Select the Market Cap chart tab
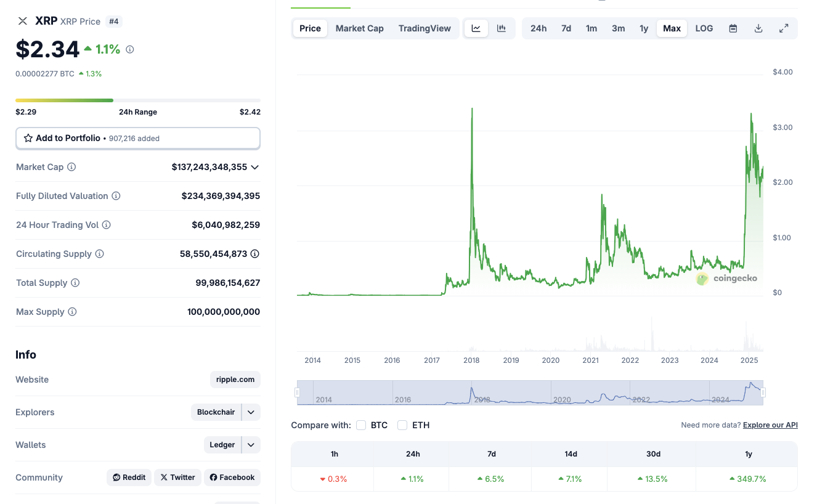This screenshot has height=504, width=833. (360, 28)
